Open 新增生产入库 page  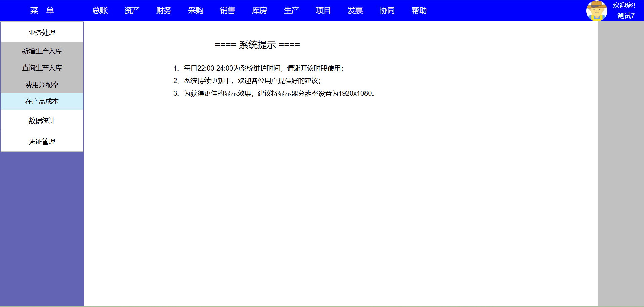42,51
